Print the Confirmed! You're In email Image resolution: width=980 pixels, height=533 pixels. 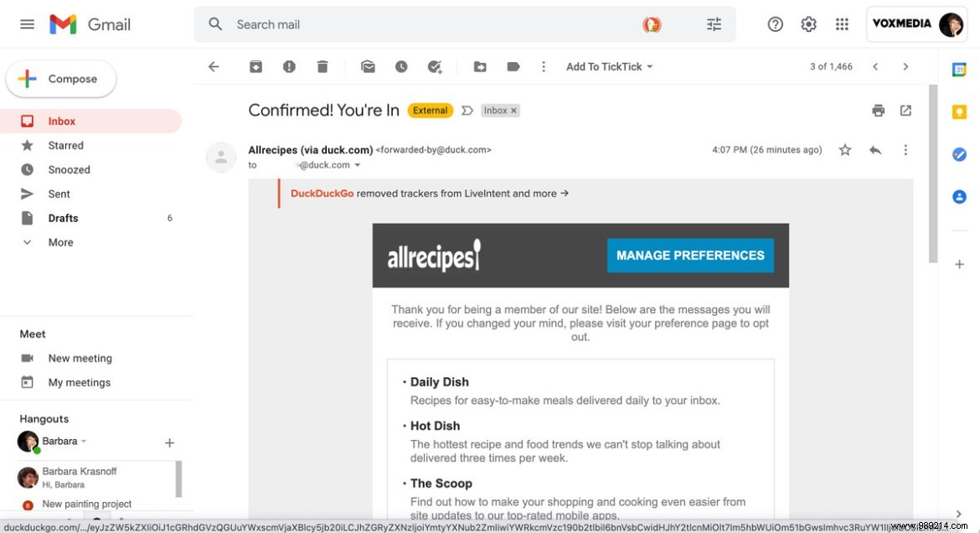click(x=878, y=110)
